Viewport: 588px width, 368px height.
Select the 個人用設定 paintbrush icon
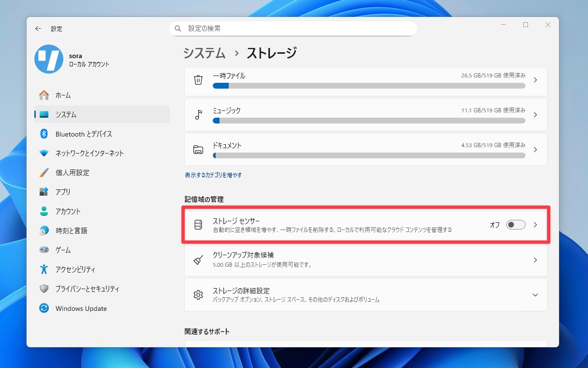pyautogui.click(x=44, y=172)
